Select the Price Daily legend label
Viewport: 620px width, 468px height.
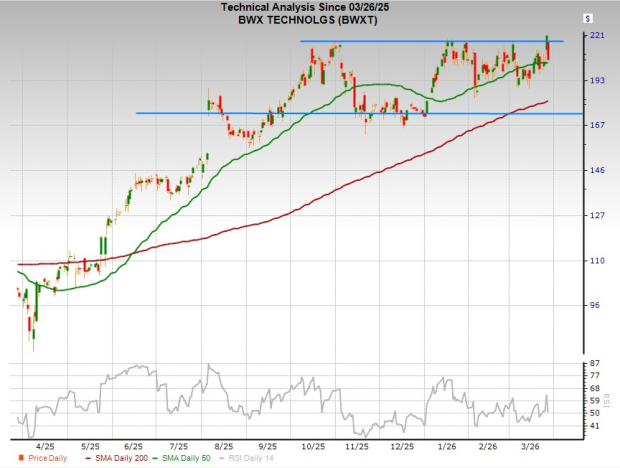point(41,458)
